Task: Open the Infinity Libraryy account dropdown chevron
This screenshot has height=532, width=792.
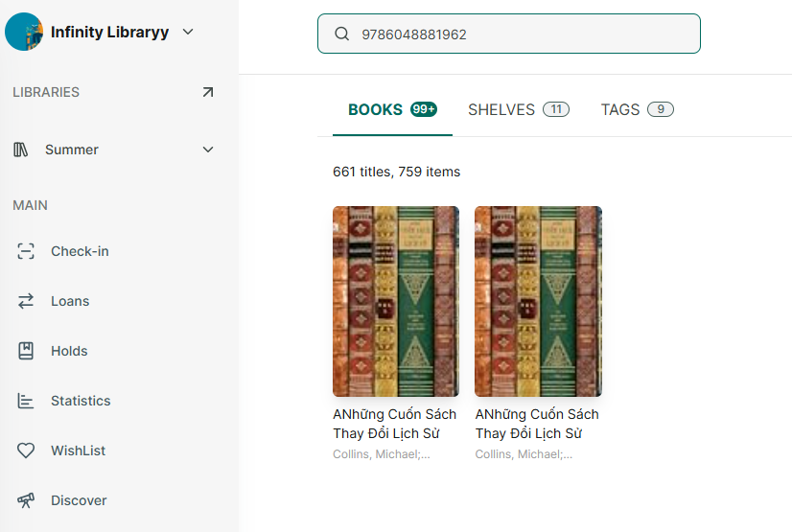Action: point(188,32)
